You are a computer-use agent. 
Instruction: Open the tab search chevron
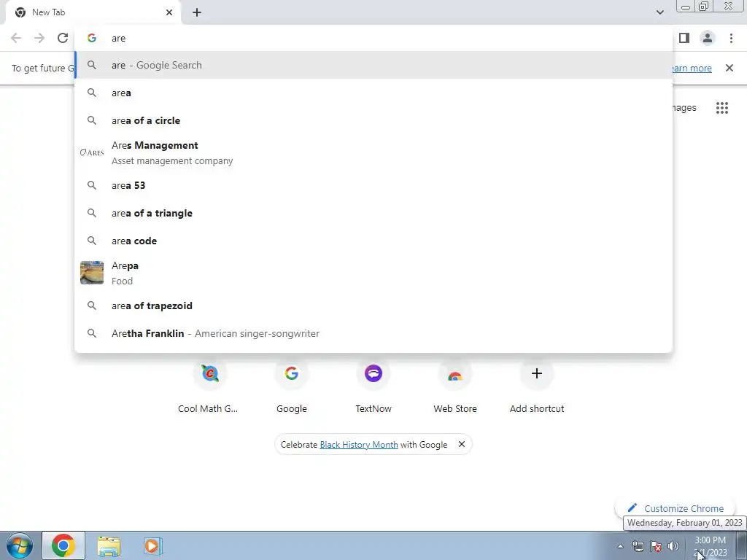coord(659,12)
